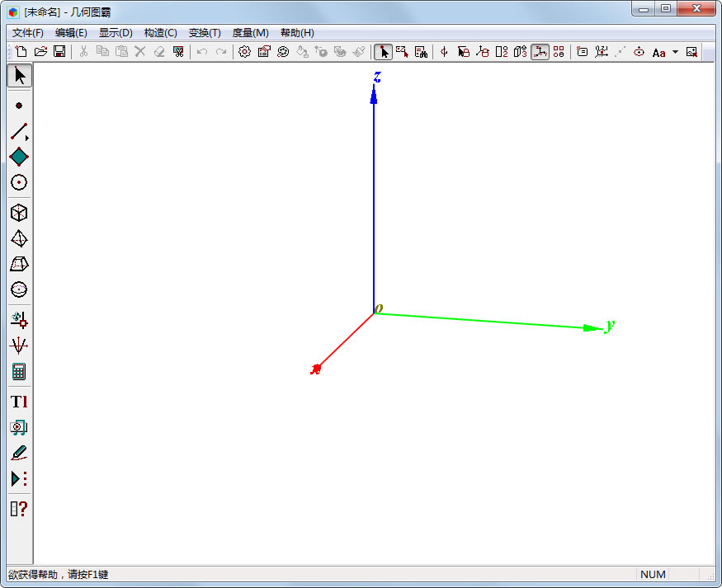Screen dimensions: 722x588
Task: Choose the filled diamond polygon tool
Action: coord(19,157)
